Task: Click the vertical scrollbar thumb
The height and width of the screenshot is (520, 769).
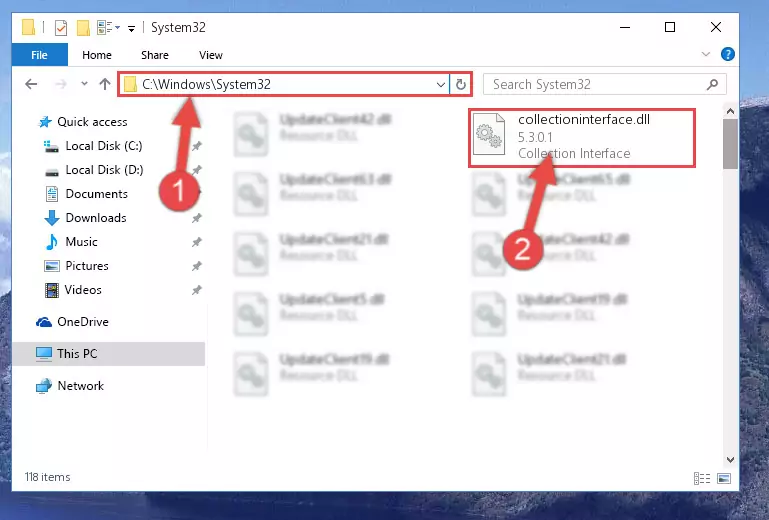Action: (730, 144)
